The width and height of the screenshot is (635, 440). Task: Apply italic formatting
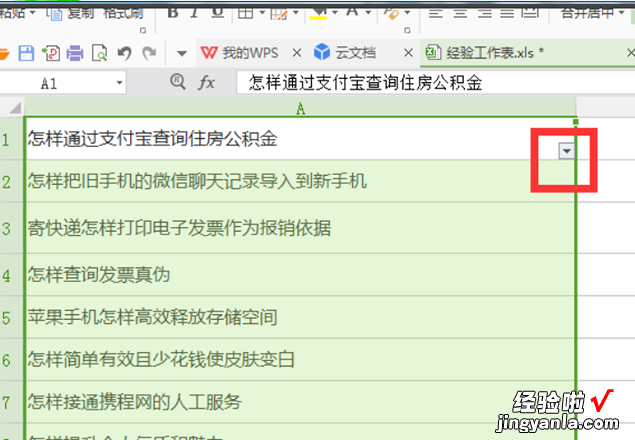click(194, 13)
